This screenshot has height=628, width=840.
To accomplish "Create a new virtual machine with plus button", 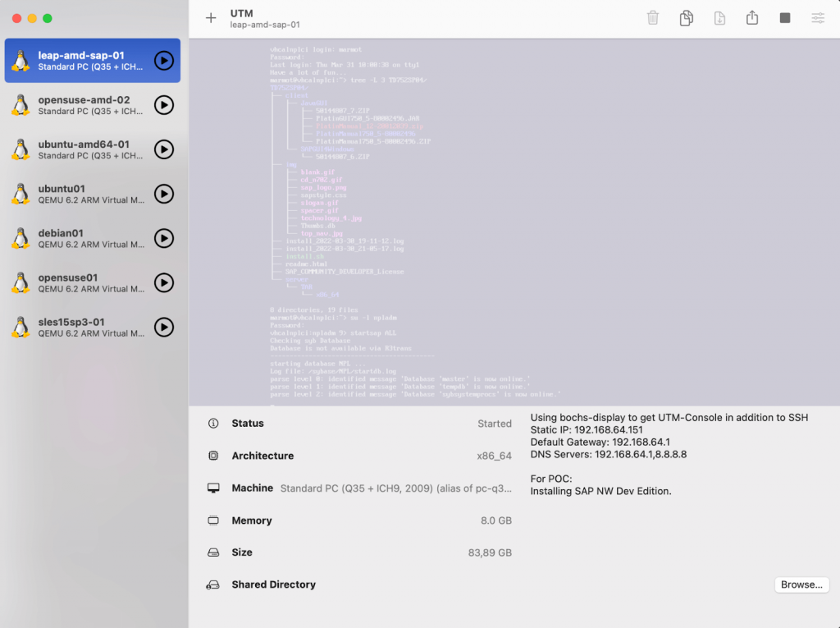I will click(x=211, y=18).
